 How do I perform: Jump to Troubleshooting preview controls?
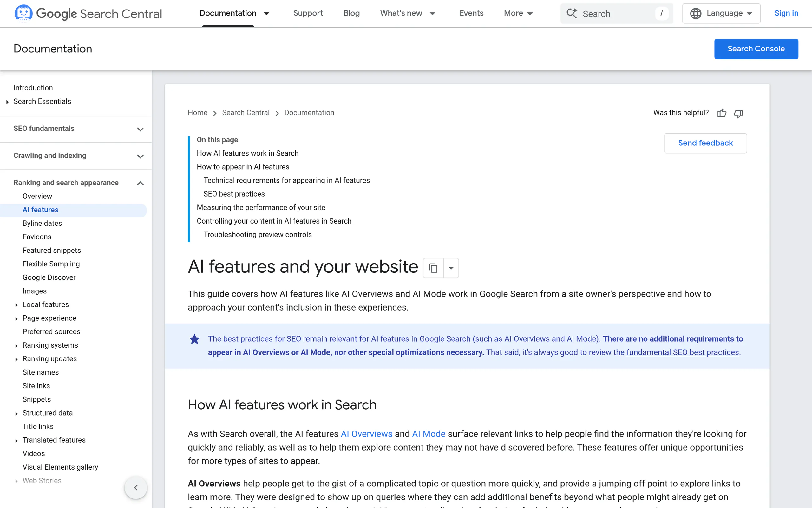coord(257,235)
